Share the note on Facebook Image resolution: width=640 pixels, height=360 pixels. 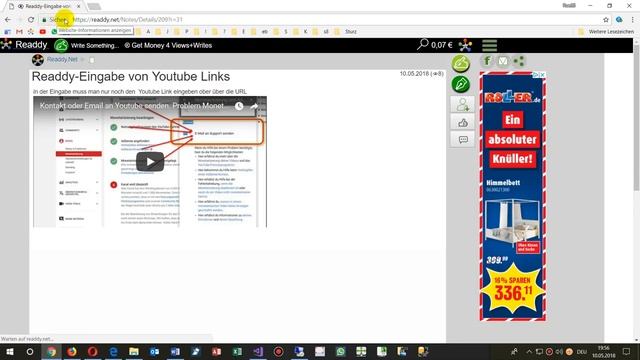point(487,61)
